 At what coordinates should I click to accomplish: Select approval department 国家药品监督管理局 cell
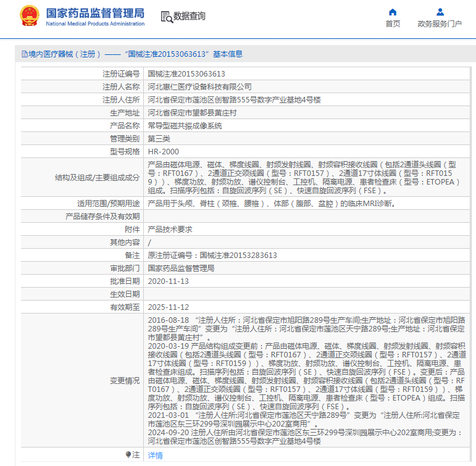(x=307, y=268)
